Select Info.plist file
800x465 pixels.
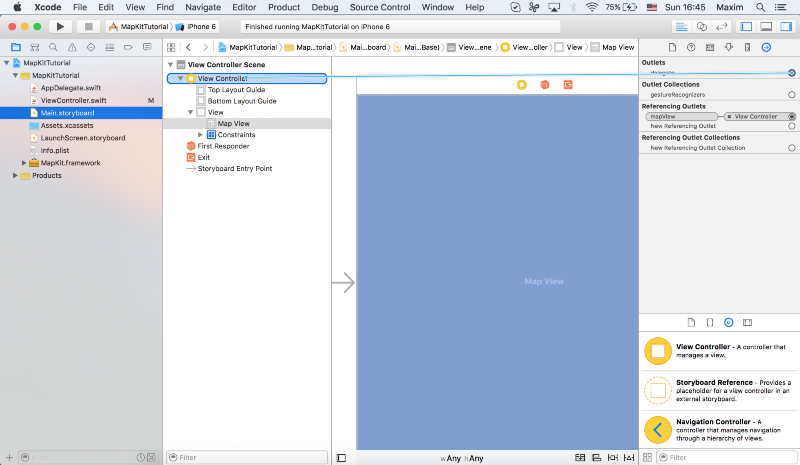(55, 151)
